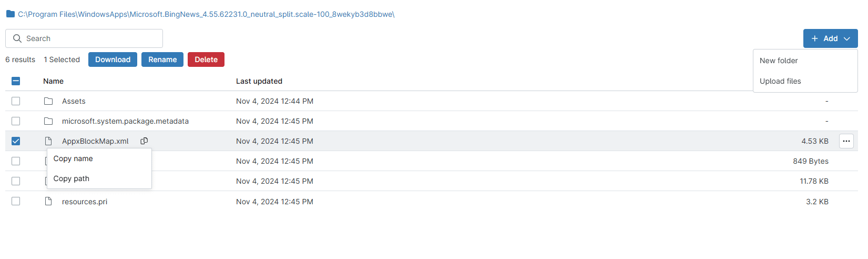This screenshot has height=259, width=868.
Task: Select Copy path from the popup
Action: tap(72, 178)
